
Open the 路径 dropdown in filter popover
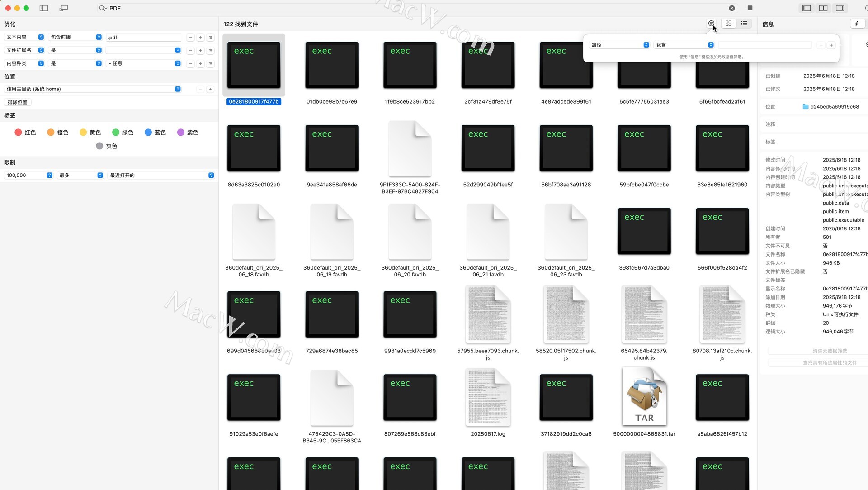[619, 45]
